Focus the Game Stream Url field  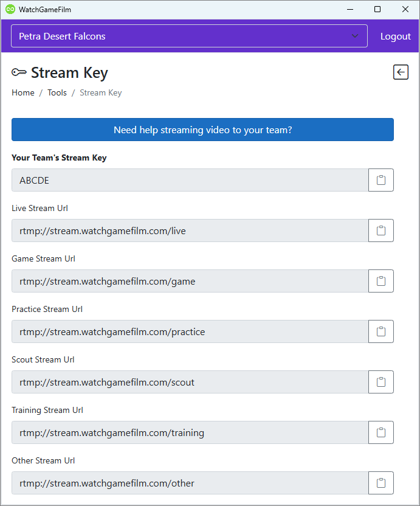tap(190, 281)
